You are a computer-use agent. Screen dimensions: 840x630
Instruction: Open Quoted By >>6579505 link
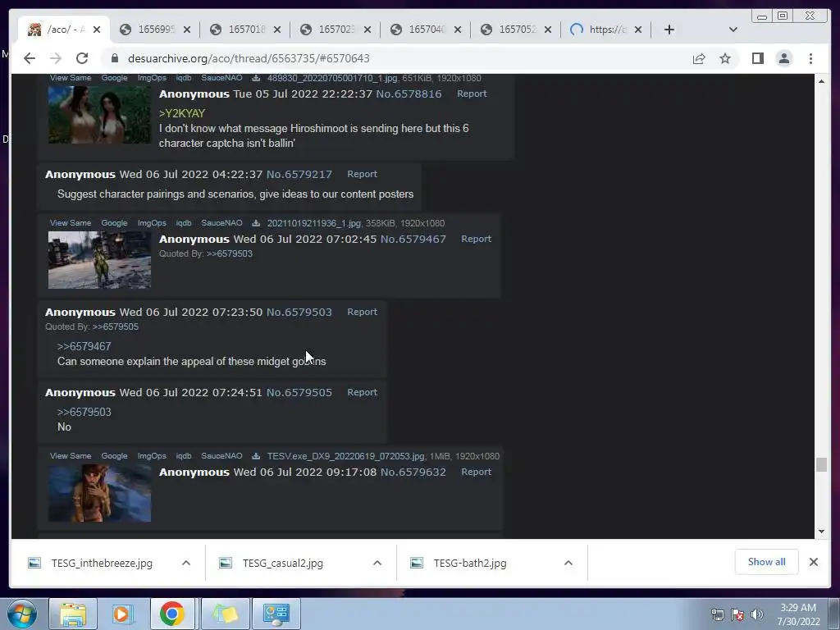[115, 326]
